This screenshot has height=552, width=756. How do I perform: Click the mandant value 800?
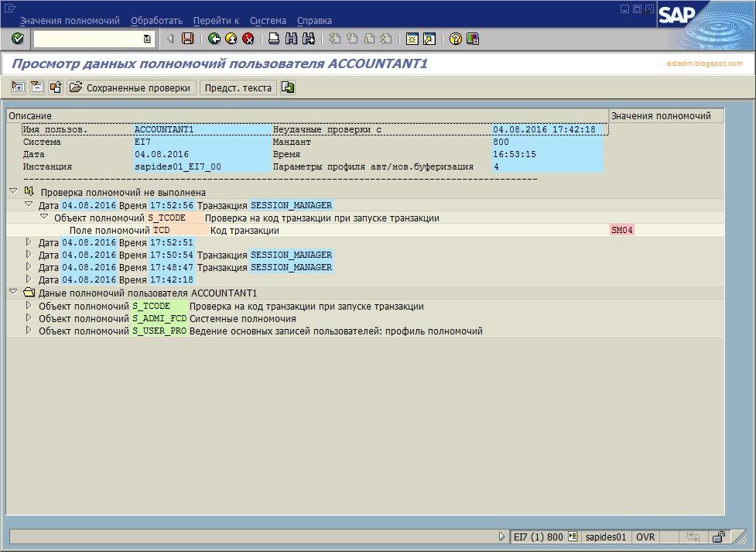[x=501, y=142]
